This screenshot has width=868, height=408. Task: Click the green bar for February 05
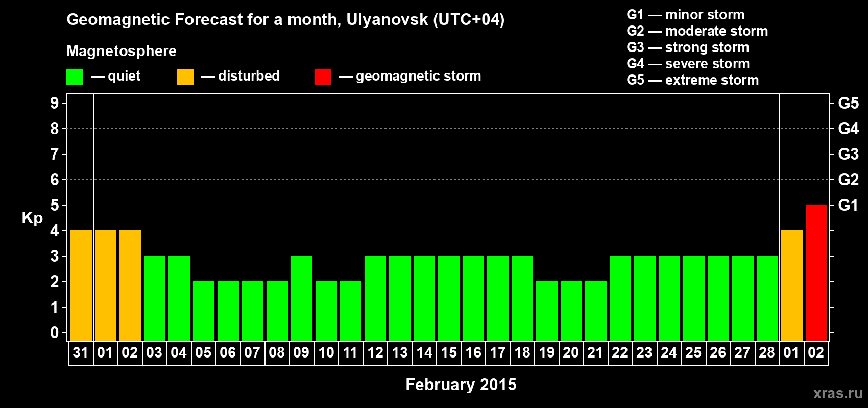[204, 311]
